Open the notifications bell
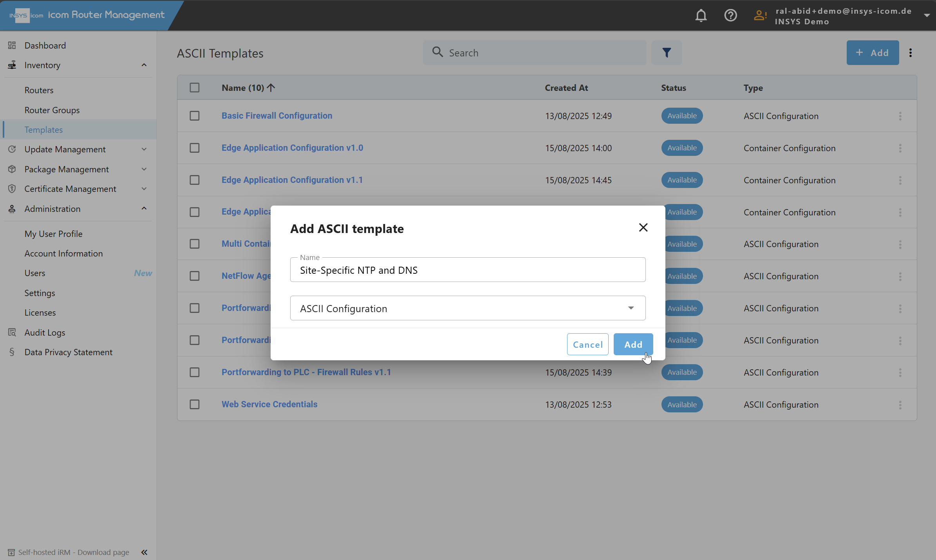Viewport: 936px width, 560px height. point(701,16)
